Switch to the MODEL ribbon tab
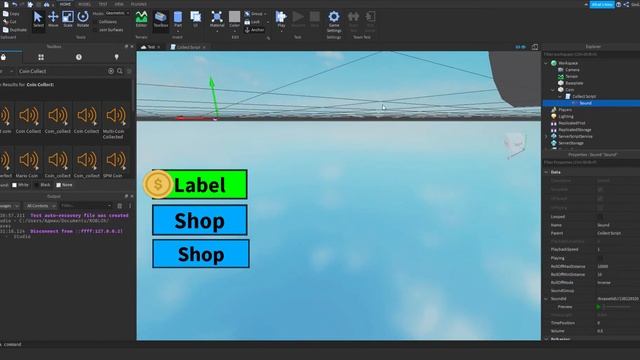The width and height of the screenshot is (640, 360). click(x=84, y=4)
